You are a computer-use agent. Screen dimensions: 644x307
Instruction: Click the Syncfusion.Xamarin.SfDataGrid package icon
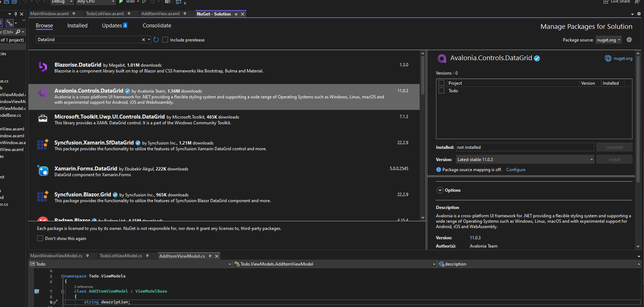[43, 144]
